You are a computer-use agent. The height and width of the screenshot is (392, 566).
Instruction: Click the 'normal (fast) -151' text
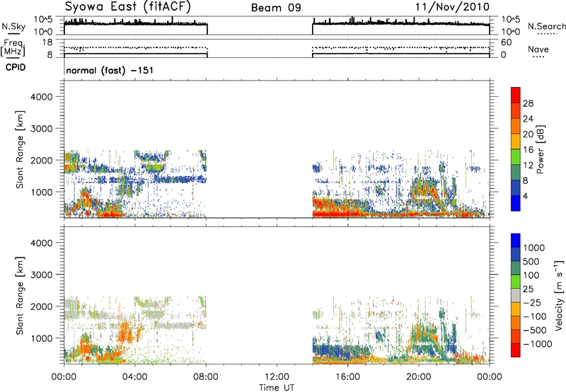tap(110, 70)
